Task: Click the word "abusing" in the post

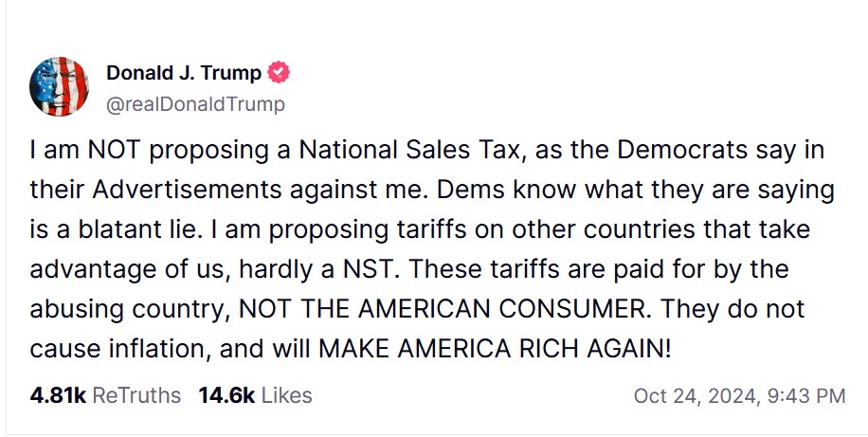Action: [x=77, y=310]
